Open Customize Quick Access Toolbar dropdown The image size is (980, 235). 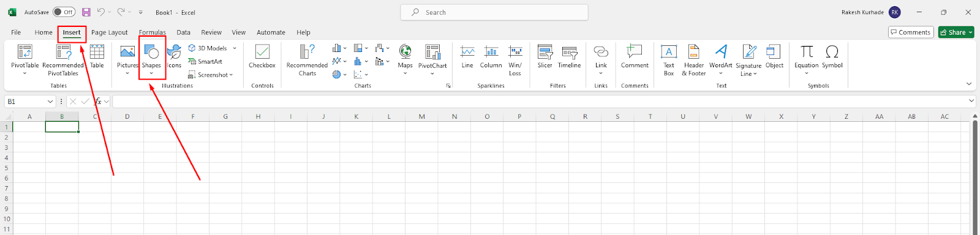141,12
